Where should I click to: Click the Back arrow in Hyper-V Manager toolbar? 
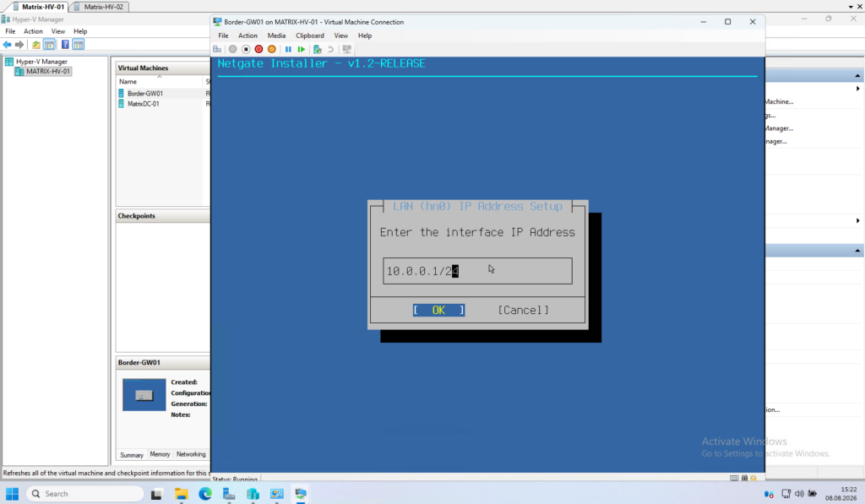click(7, 45)
